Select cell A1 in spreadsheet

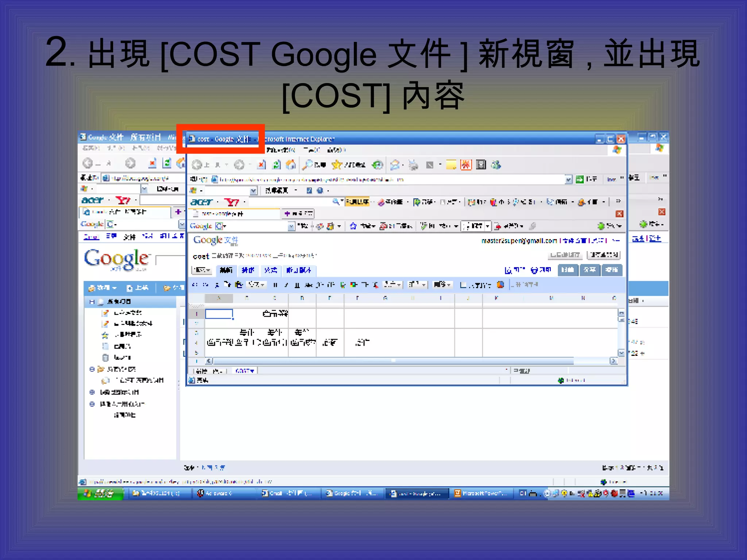219,314
